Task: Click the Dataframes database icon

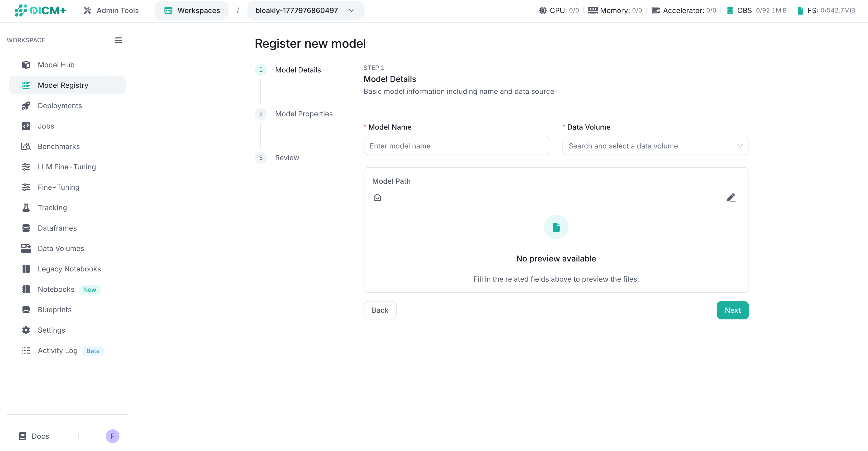Action: click(26, 228)
